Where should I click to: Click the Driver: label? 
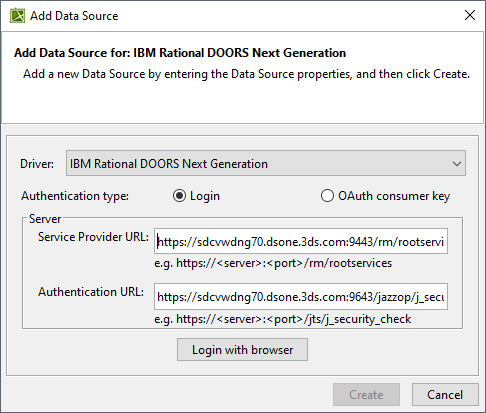pos(37,164)
